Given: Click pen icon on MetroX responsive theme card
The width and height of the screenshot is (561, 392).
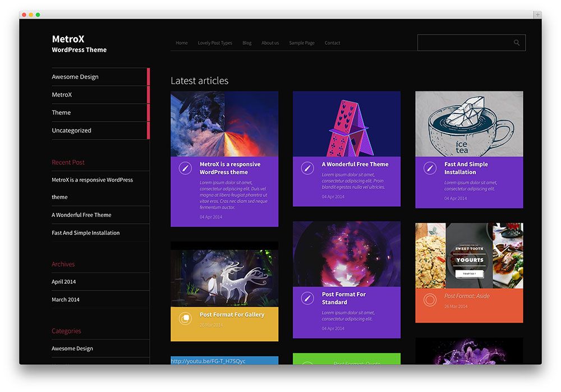Looking at the screenshot, I should point(185,168).
